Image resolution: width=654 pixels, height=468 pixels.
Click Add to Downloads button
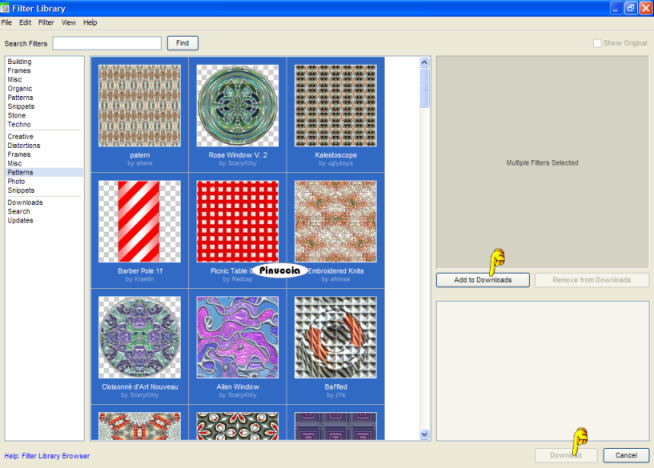483,280
